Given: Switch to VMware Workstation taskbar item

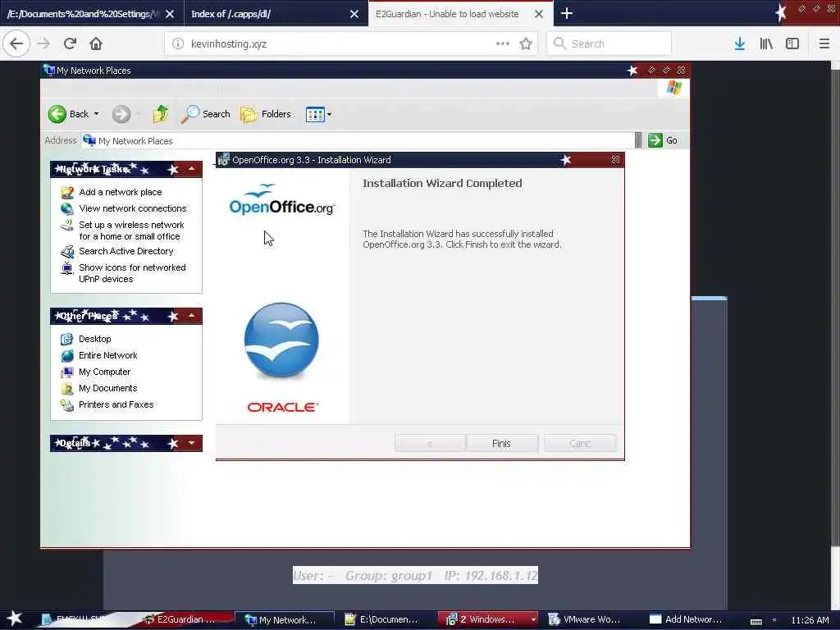Looking at the screenshot, I should pyautogui.click(x=589, y=620).
